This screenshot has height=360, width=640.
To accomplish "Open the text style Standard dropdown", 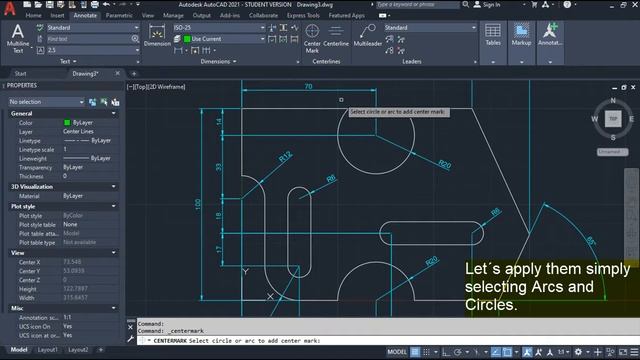I will [x=93, y=28].
